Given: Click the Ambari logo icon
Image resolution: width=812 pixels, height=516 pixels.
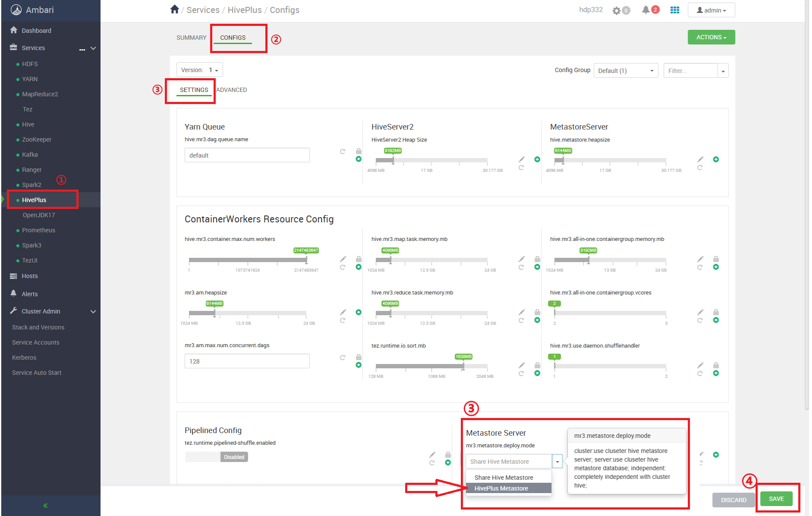Looking at the screenshot, I should pos(16,10).
